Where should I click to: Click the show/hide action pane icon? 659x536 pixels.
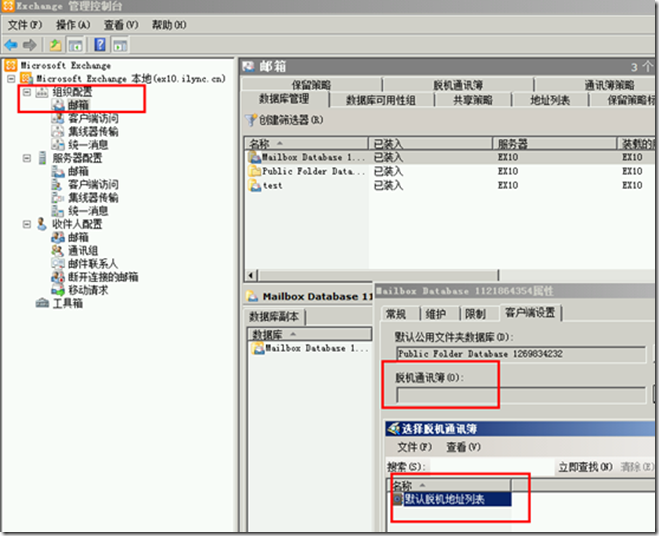(120, 45)
